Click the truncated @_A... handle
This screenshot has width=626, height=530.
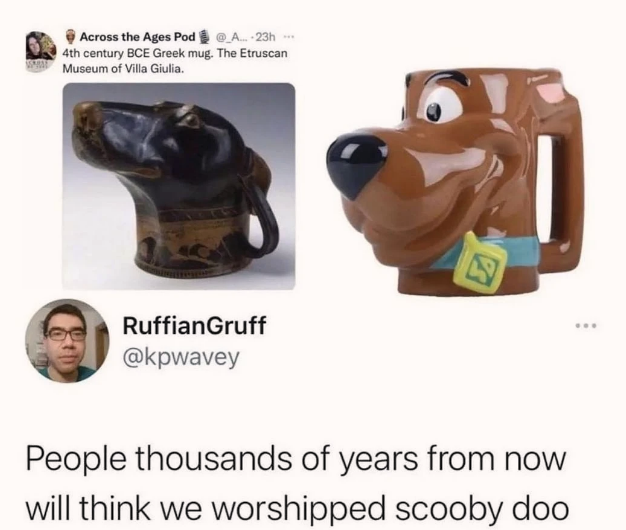[233, 37]
